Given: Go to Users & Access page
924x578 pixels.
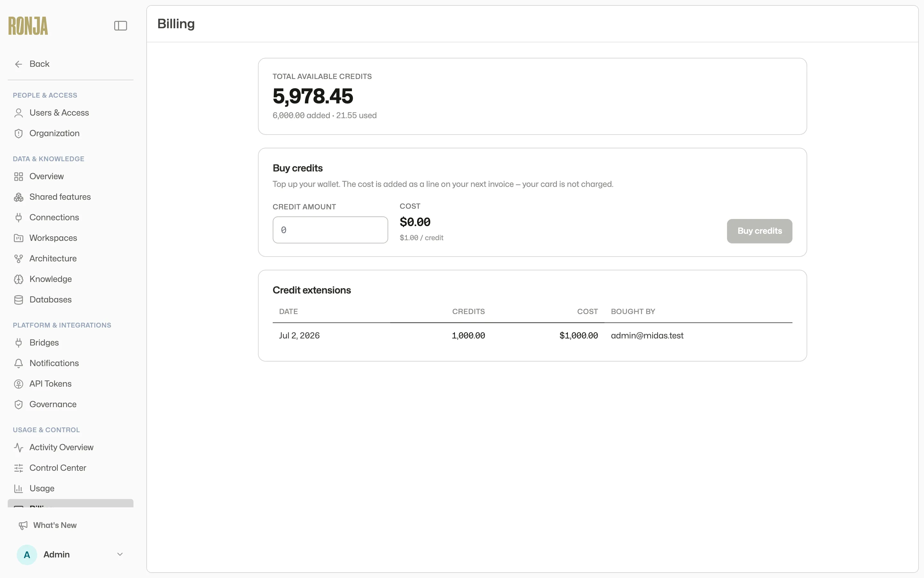Looking at the screenshot, I should [70, 113].
